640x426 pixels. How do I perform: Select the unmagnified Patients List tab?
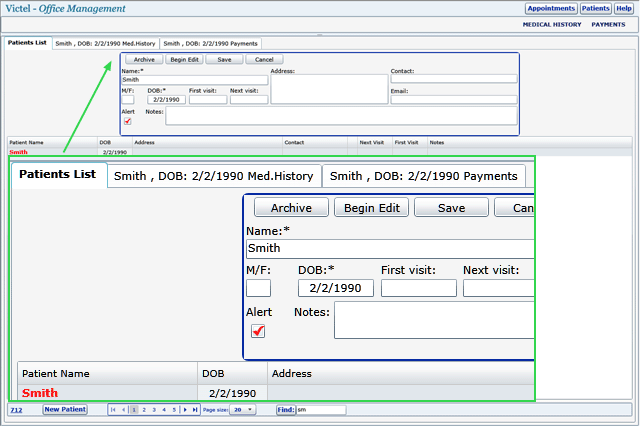(x=27, y=43)
